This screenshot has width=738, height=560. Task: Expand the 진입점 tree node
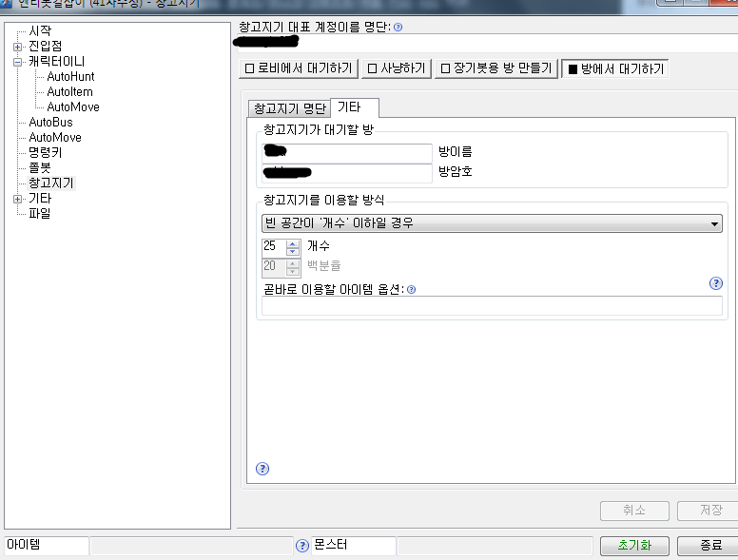click(17, 47)
